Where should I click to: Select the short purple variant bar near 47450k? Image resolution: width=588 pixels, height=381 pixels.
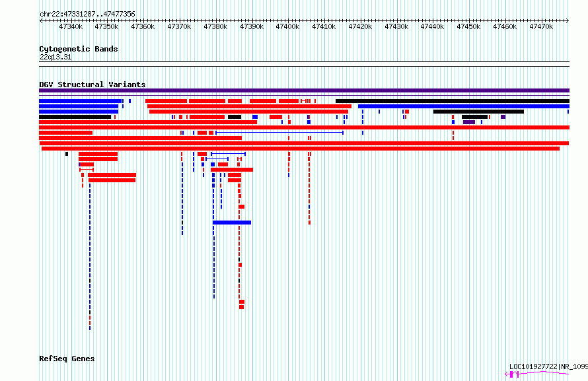[x=469, y=122]
